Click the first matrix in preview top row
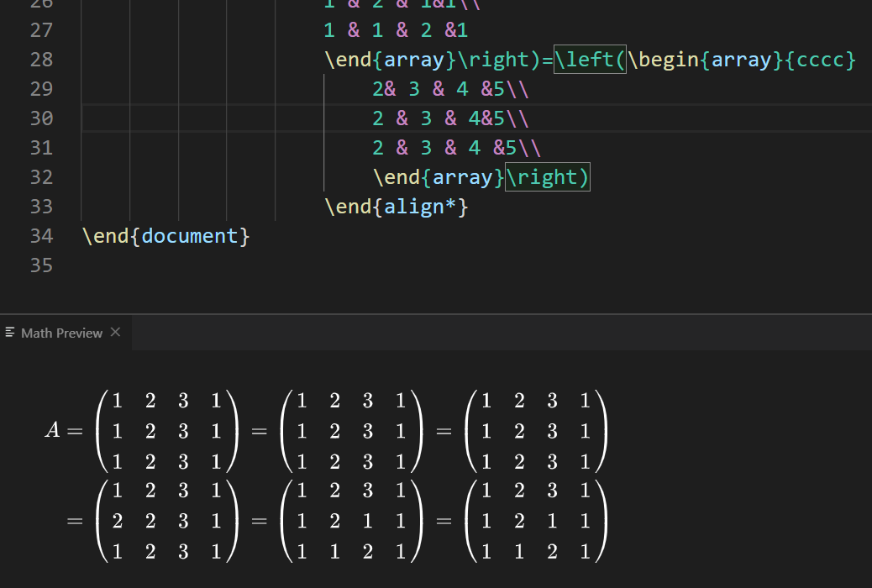This screenshot has height=588, width=872. 167,431
